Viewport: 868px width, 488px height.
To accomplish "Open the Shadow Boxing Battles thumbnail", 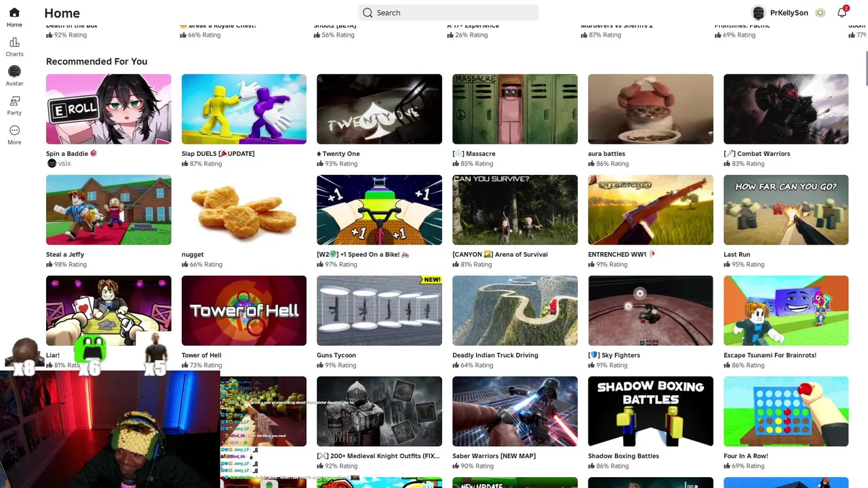I will pos(650,411).
